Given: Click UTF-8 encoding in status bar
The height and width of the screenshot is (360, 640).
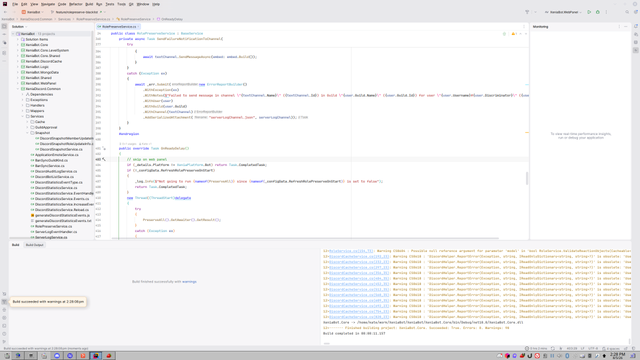Looking at the screenshot, I should pyautogui.click(x=593, y=349).
